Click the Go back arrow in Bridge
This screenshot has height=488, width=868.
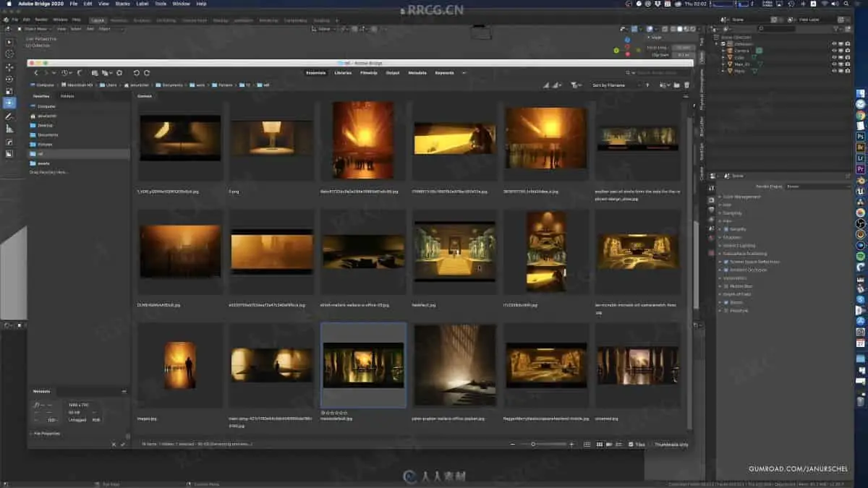(36, 73)
